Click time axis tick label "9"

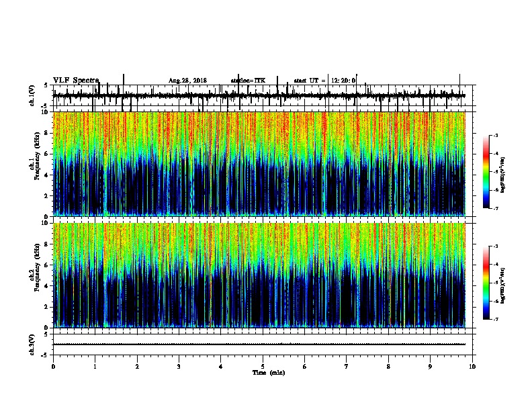430,367
